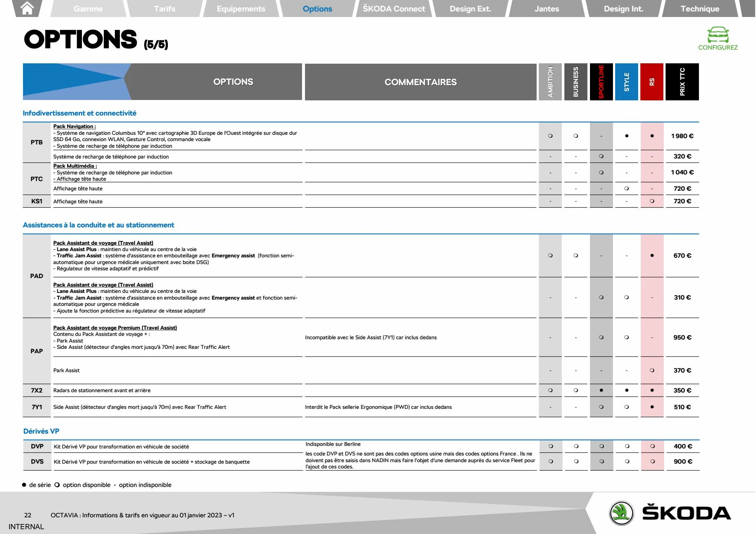Click Ambition availability circle for Pack Navigation
This screenshot has height=534, width=756.
[550, 136]
